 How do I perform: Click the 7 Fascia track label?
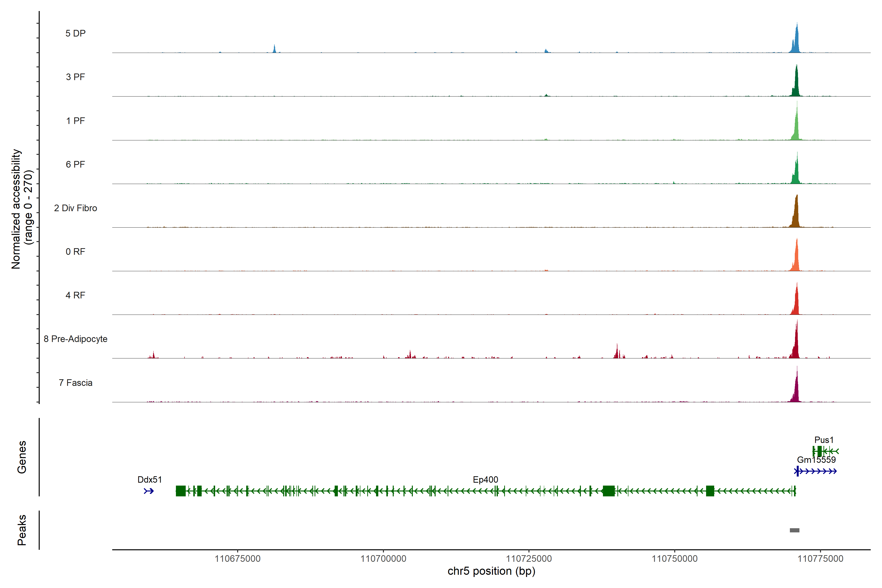pyautogui.click(x=75, y=382)
